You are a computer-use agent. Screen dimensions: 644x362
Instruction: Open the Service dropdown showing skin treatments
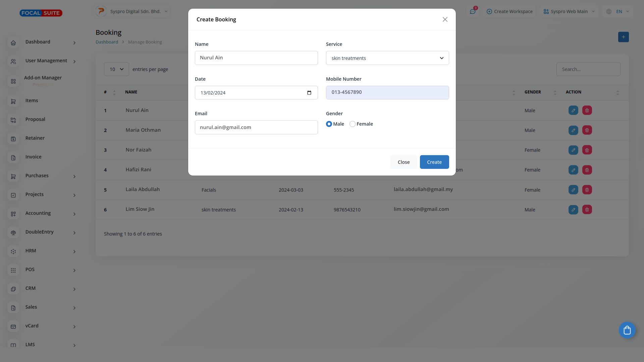(387, 58)
